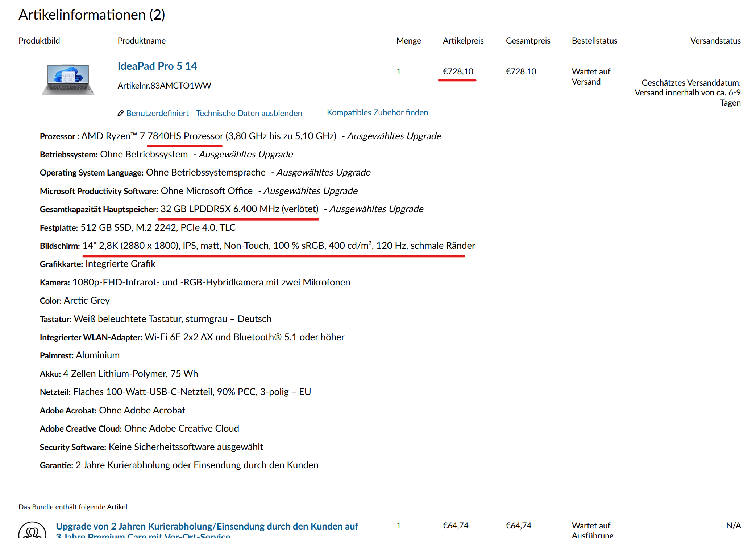Open the Premium Care warranty upgrade link
Viewport: 756px width, 539px height.
coord(207,527)
